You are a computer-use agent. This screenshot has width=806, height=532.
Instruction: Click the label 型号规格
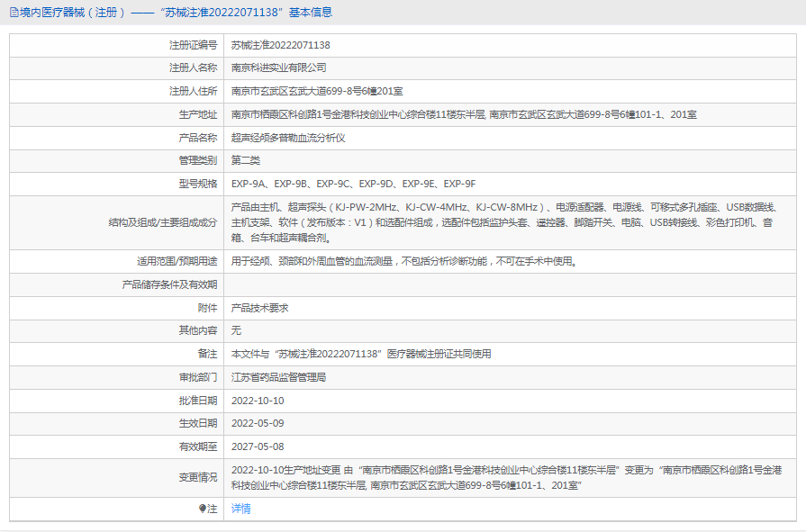[x=198, y=184]
